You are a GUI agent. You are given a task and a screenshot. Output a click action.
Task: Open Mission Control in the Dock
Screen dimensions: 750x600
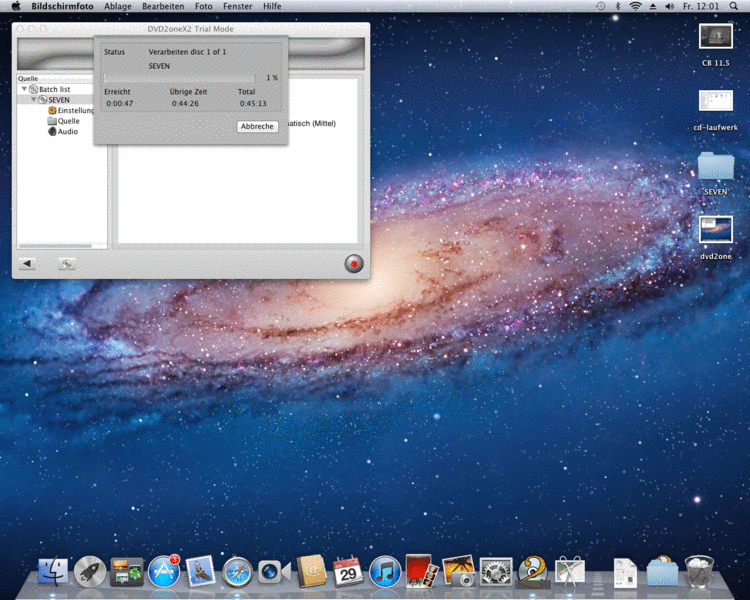[x=127, y=571]
